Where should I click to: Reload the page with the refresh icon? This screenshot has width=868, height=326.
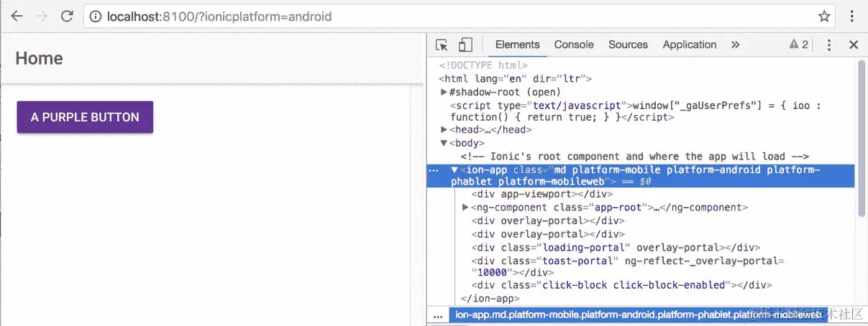tap(67, 16)
